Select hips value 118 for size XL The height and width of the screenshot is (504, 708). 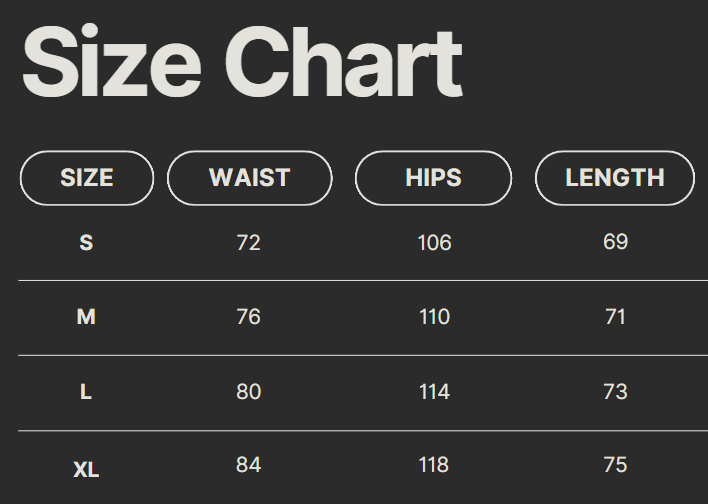pos(434,465)
